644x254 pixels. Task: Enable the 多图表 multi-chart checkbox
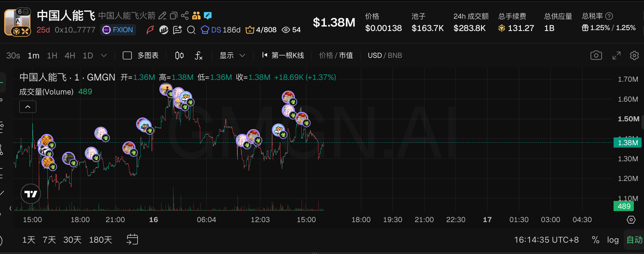[127, 55]
